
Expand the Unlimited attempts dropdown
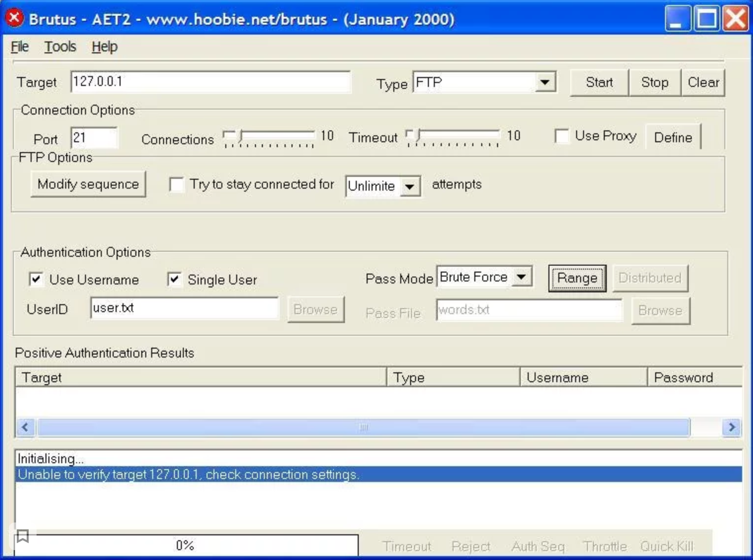pos(410,186)
